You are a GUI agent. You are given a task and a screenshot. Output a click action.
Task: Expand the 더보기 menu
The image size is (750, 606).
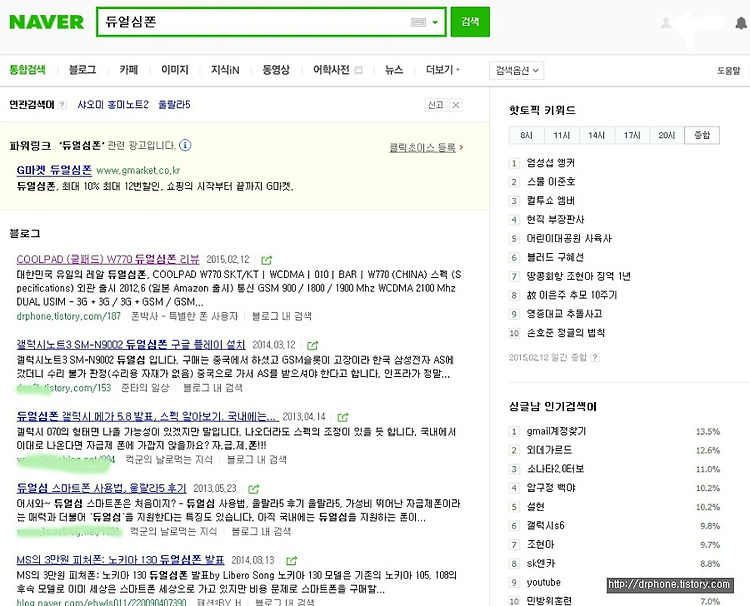pos(442,70)
